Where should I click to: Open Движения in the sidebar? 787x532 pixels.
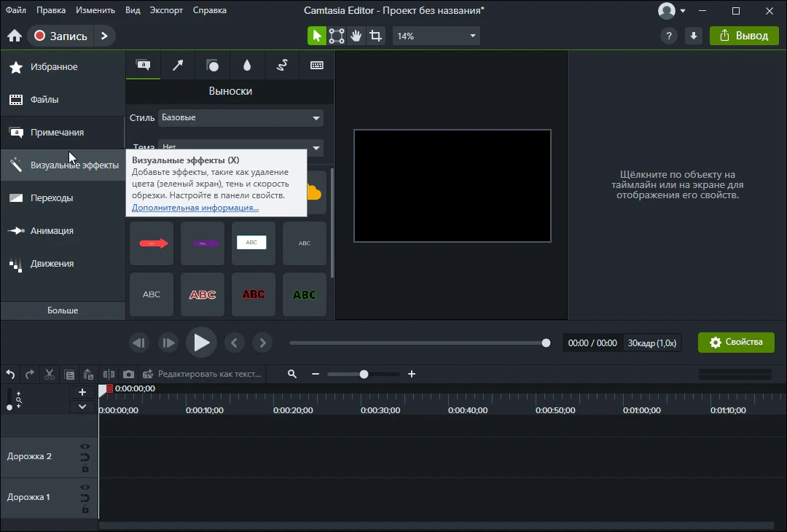click(63, 264)
